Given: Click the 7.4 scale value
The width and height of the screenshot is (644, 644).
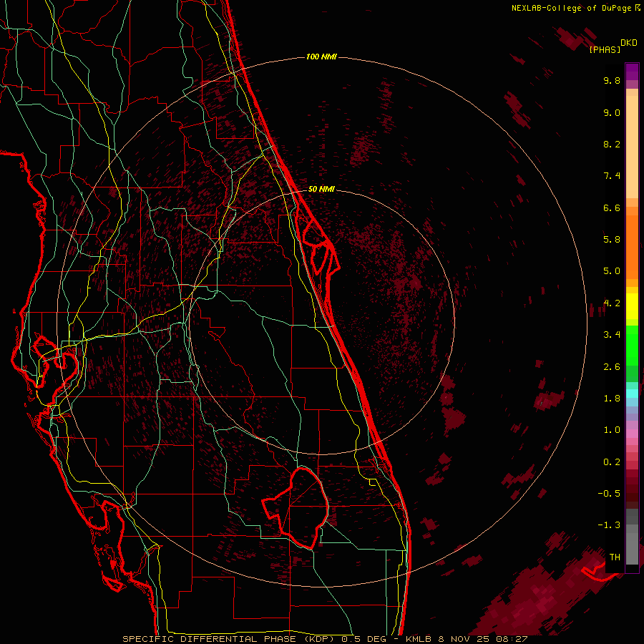Looking at the screenshot, I should [x=612, y=176].
